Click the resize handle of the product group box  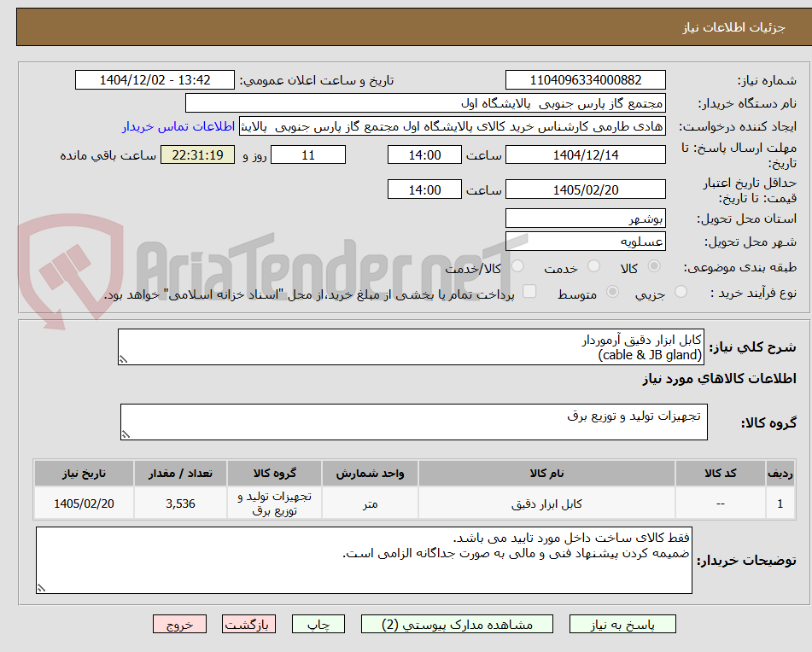click(x=126, y=434)
